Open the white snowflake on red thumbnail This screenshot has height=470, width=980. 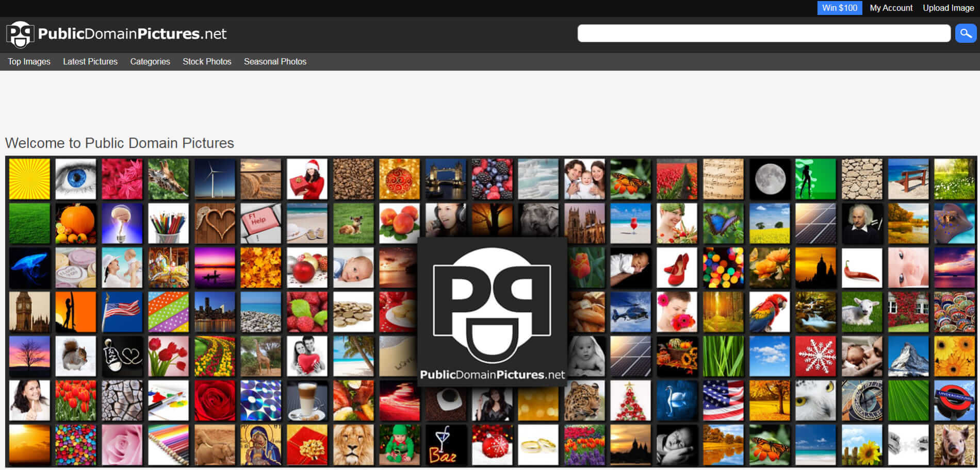815,356
